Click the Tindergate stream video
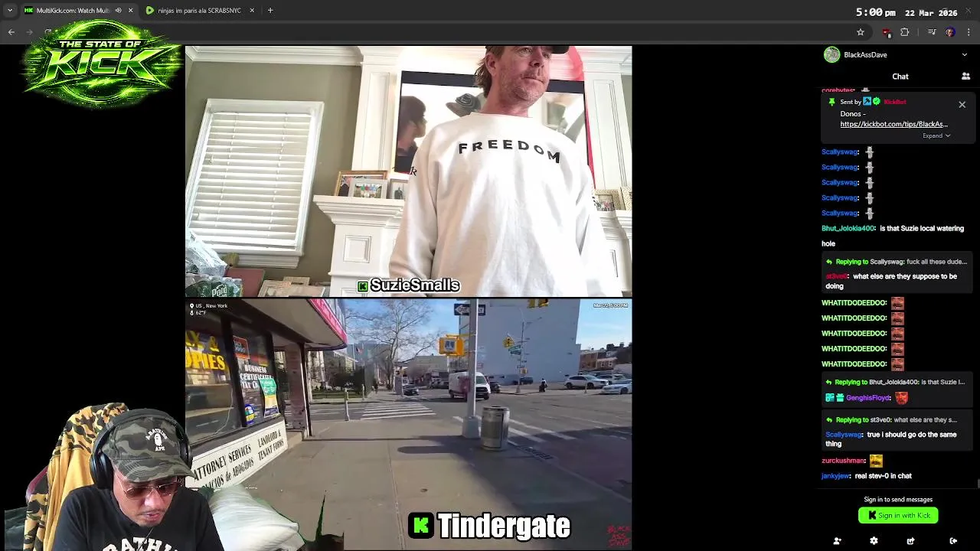Viewport: 980px width, 551px height. click(408, 425)
